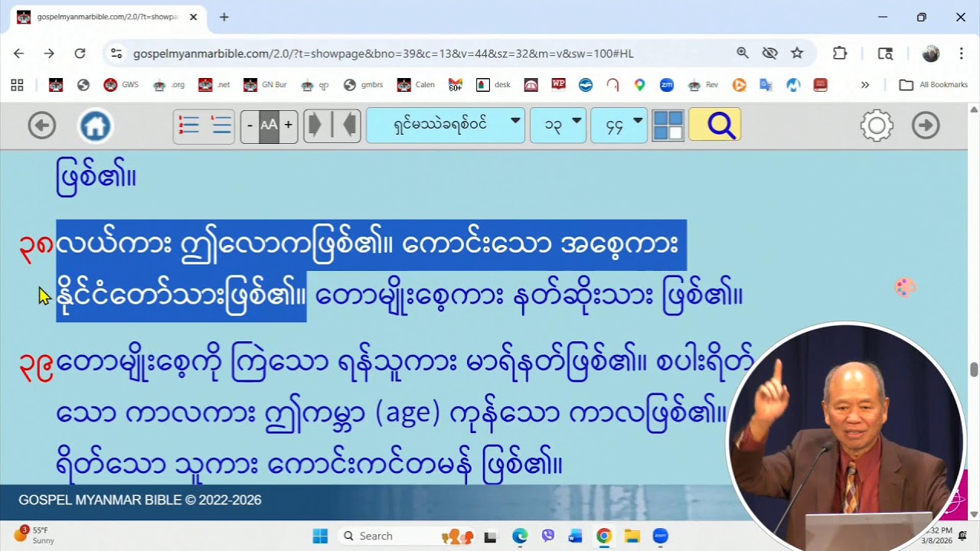This screenshot has height=551, width=980.
Task: Open the WP bookmark icon
Action: click(x=558, y=85)
